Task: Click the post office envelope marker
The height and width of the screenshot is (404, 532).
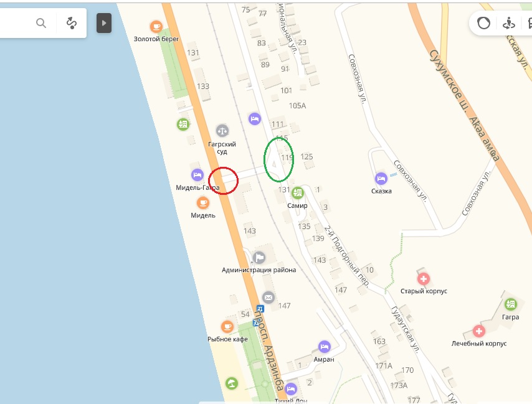Action: tap(268, 298)
